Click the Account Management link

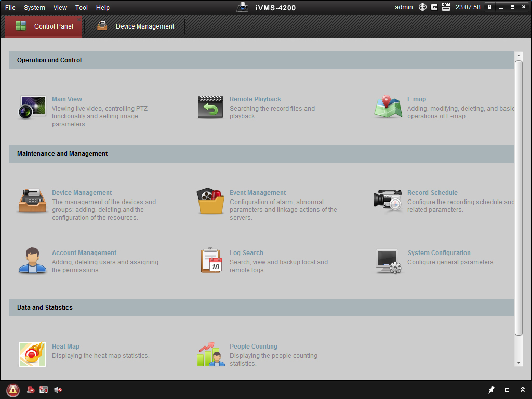84,253
